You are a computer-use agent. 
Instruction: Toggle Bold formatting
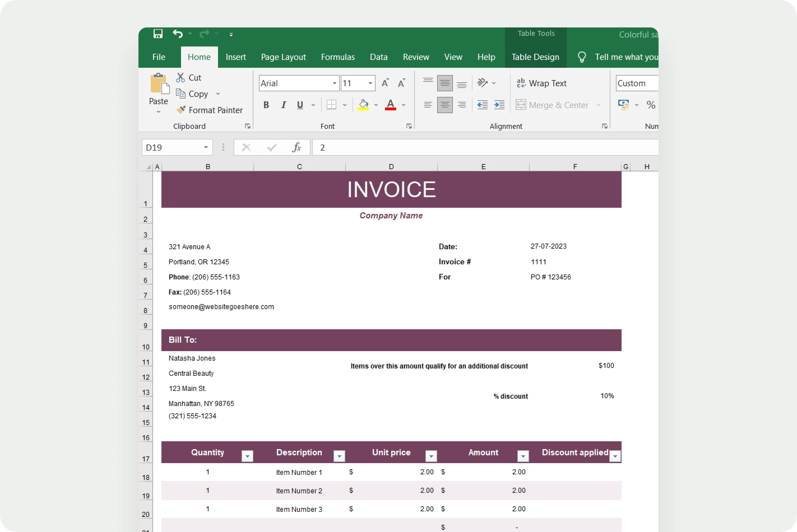(266, 105)
